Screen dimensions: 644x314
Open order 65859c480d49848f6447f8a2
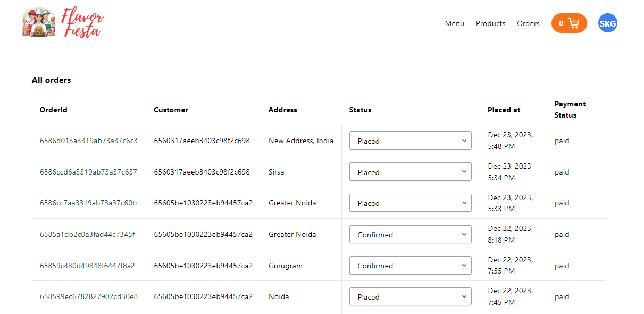click(x=87, y=266)
